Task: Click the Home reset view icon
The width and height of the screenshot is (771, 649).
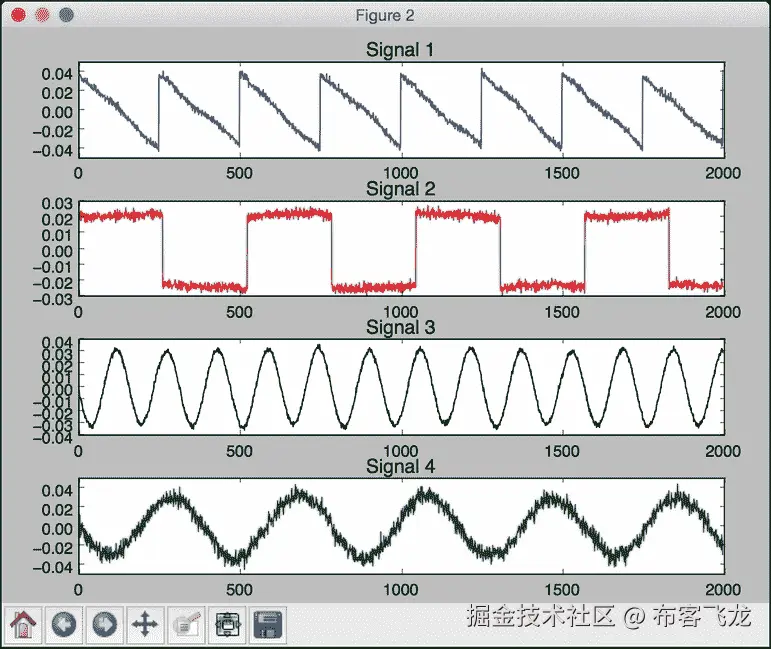Action: [x=23, y=624]
